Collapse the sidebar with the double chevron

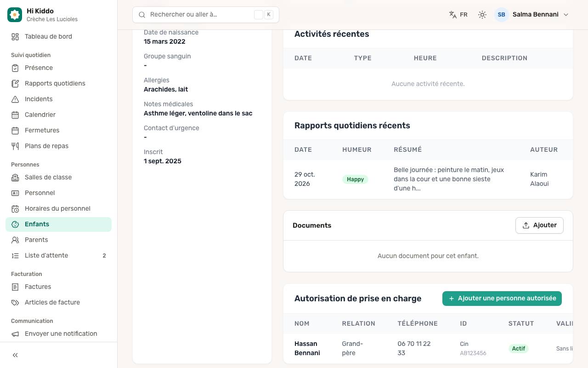pyautogui.click(x=15, y=355)
